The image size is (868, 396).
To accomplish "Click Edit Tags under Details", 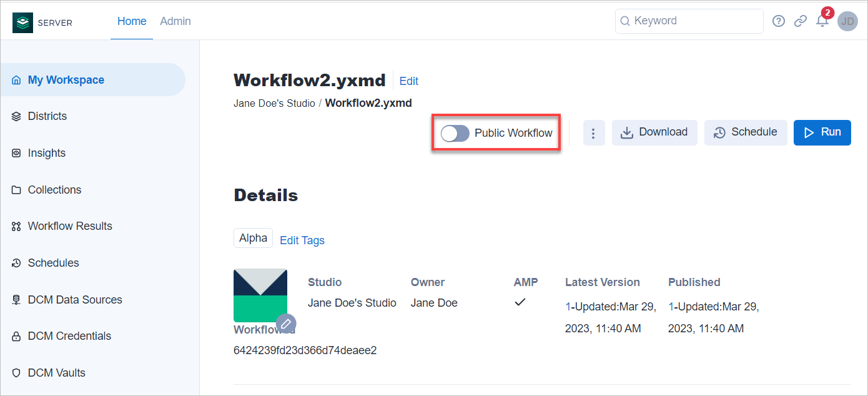I will [302, 240].
